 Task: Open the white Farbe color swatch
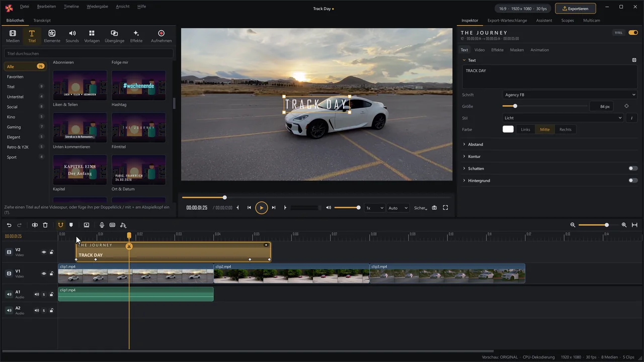508,130
